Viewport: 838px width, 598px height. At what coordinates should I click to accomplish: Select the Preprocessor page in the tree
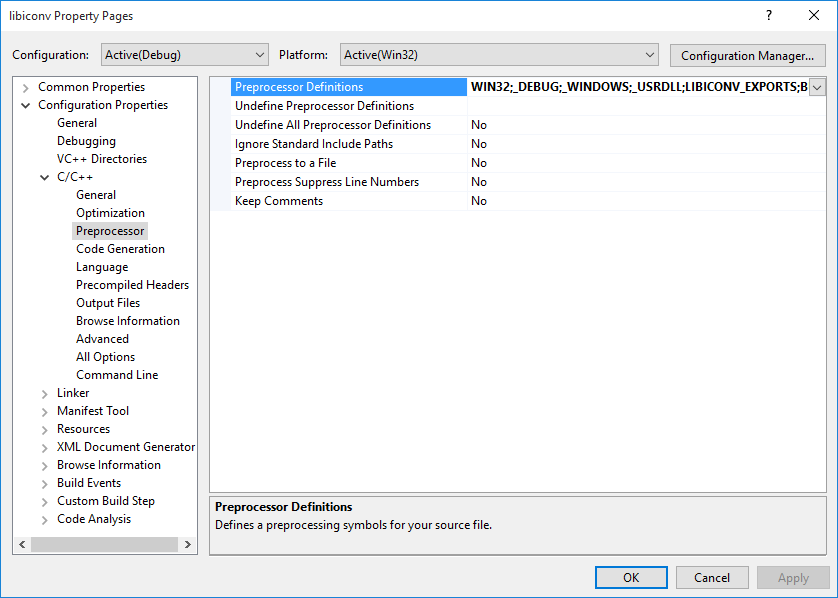(110, 231)
